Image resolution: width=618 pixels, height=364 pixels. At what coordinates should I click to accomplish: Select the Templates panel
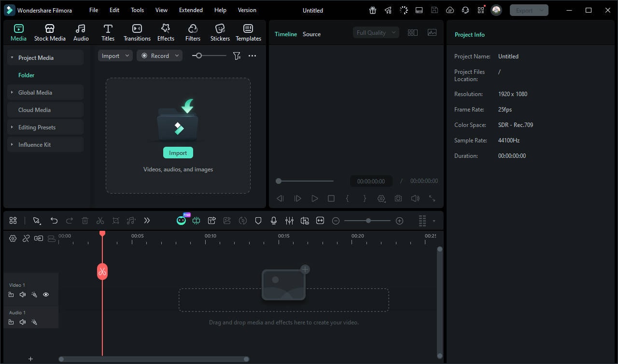(x=248, y=32)
